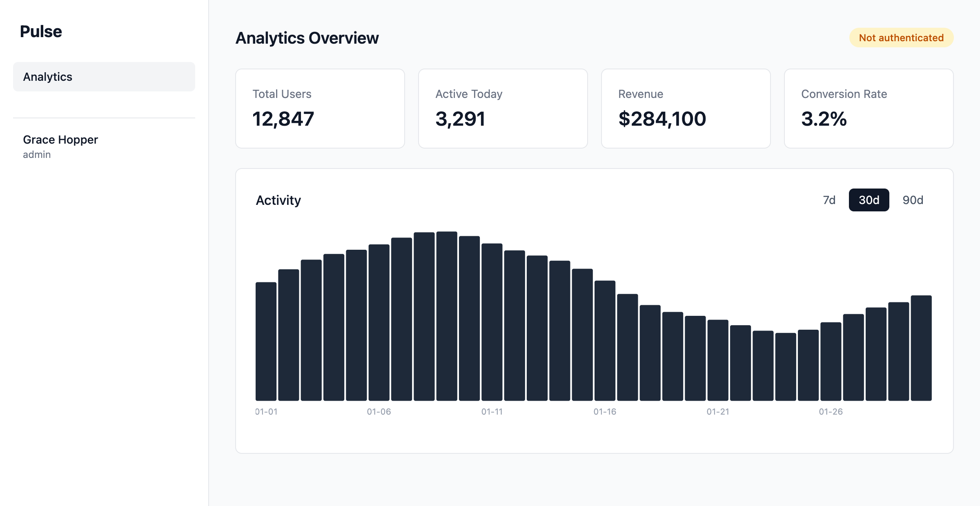Open the Revenue stat card

pos(686,109)
